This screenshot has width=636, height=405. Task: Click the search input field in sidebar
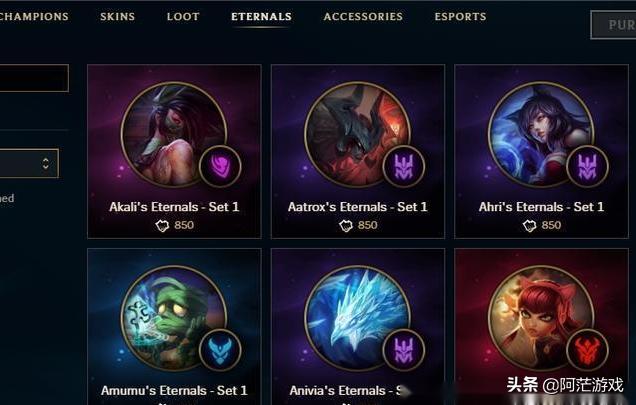pyautogui.click(x=34, y=78)
